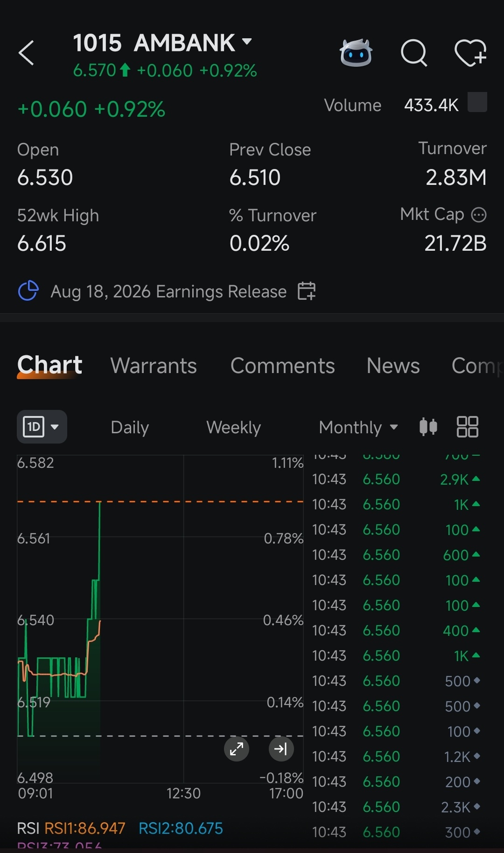The width and height of the screenshot is (504, 853).
Task: Go back using the back arrow
Action: [x=27, y=53]
